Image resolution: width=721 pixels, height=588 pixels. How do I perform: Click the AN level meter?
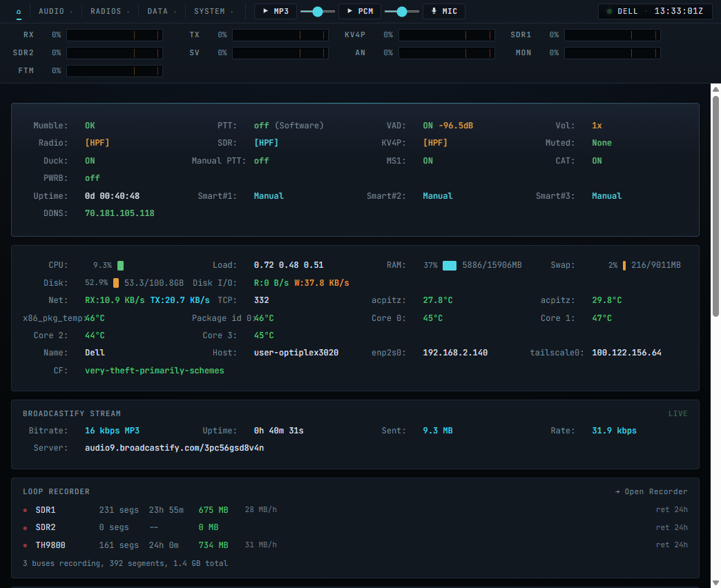(447, 53)
